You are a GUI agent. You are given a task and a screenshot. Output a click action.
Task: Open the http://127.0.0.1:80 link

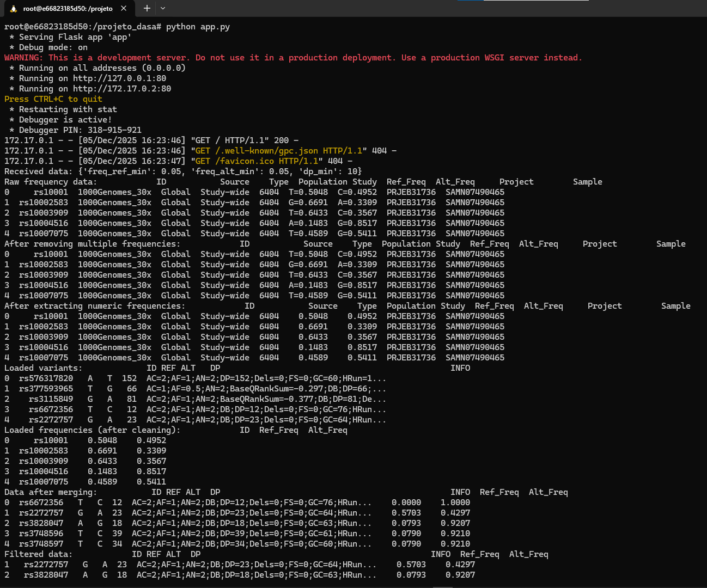click(x=119, y=78)
